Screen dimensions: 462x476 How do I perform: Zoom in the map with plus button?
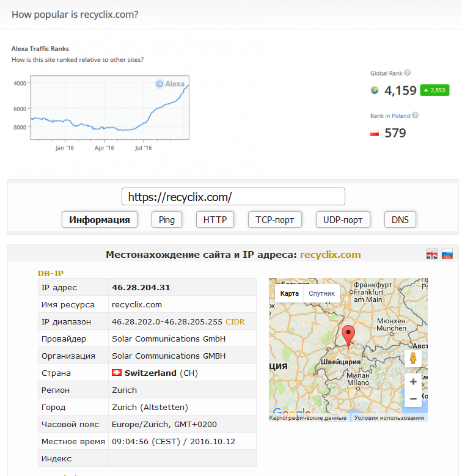[413, 382]
